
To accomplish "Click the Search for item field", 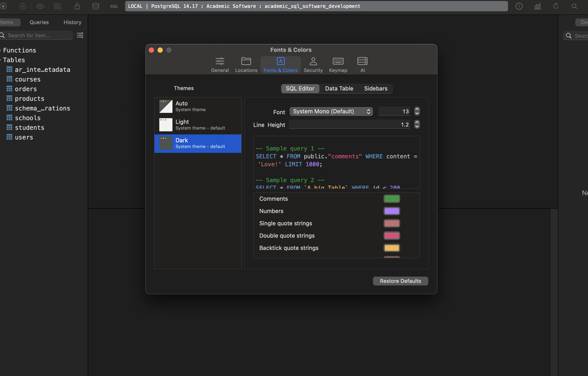I will point(39,35).
